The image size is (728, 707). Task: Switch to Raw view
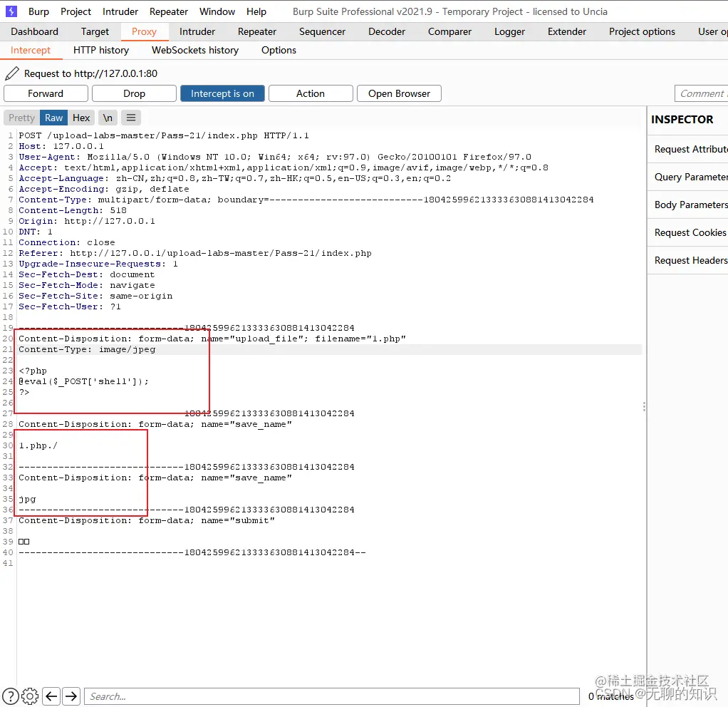(x=54, y=118)
